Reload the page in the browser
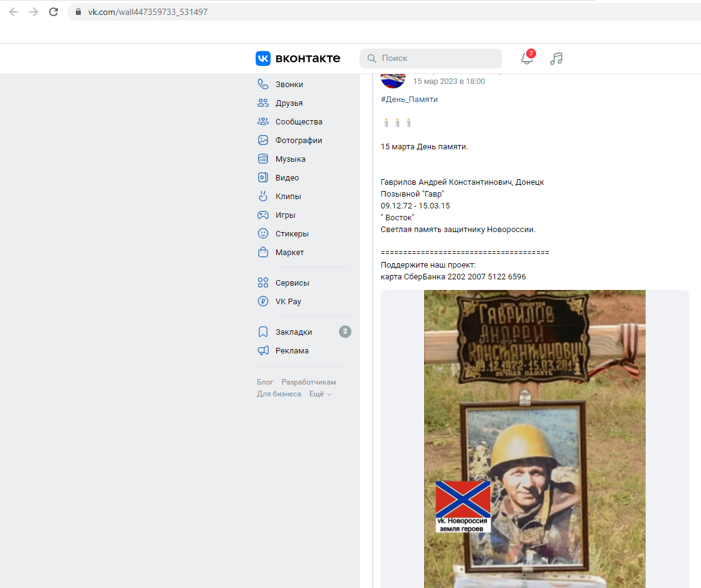This screenshot has height=588, width=701. point(53,12)
